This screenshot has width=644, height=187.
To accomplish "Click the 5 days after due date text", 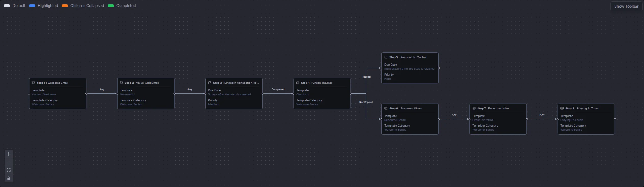I will tap(229, 94).
